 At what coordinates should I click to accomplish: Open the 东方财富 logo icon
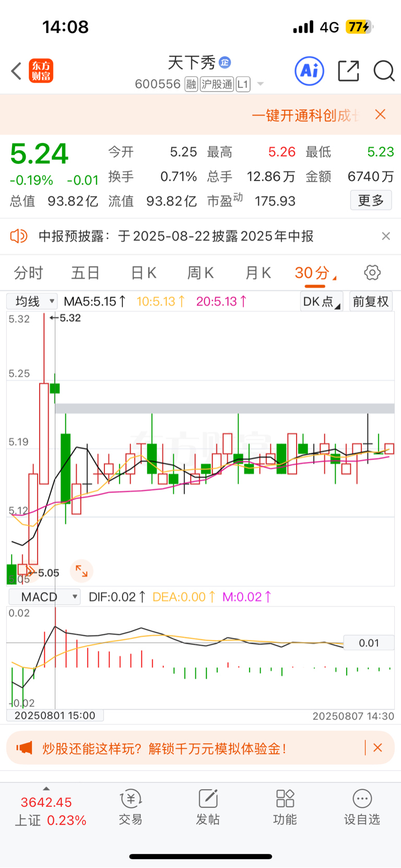(x=41, y=71)
